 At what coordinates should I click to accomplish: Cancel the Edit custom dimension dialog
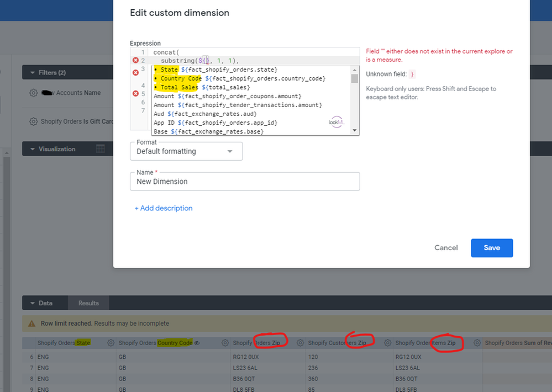click(446, 248)
